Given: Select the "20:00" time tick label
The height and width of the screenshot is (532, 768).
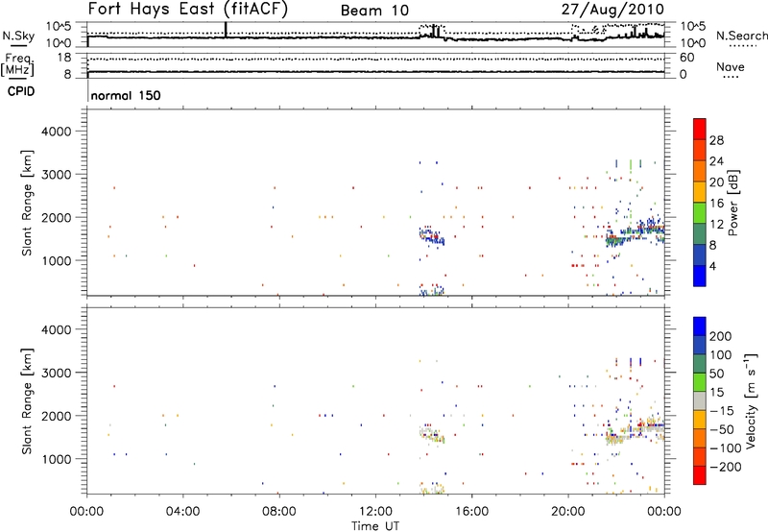Looking at the screenshot, I should point(568,512).
